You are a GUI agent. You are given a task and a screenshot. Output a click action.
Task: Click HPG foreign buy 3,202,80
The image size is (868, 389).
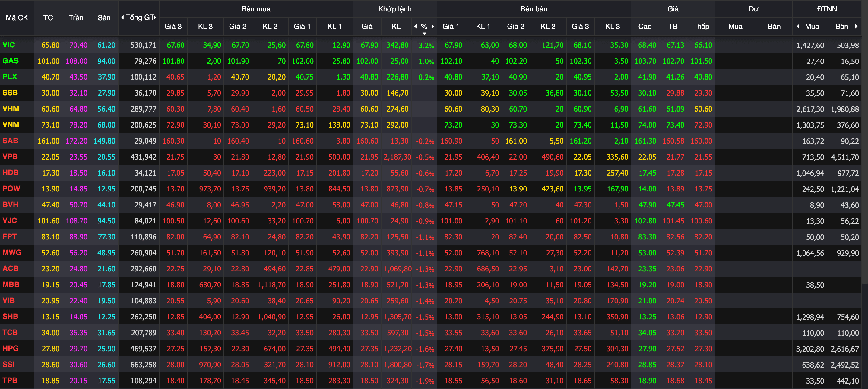click(810, 349)
